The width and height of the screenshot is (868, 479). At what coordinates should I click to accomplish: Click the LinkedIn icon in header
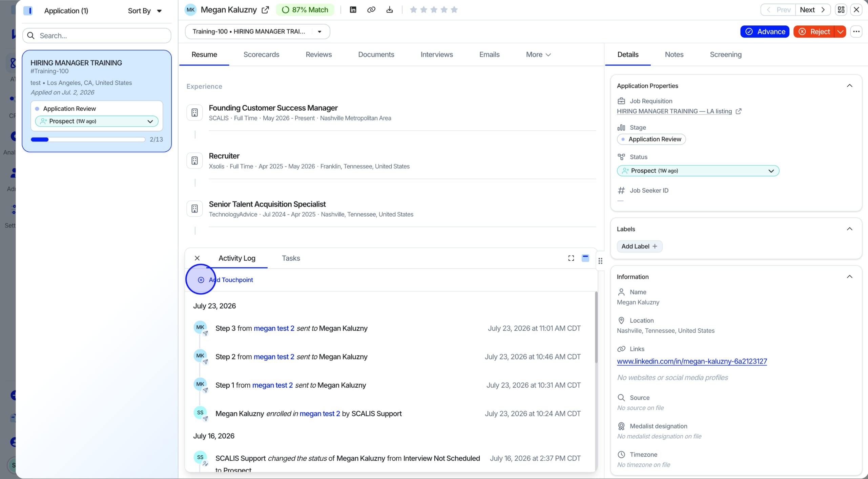(353, 10)
